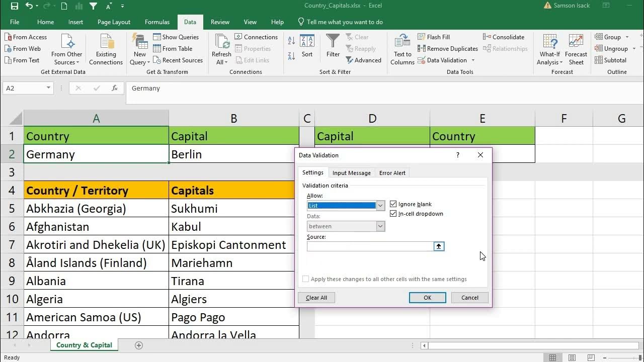The image size is (644, 362).
Task: Click From Table option
Action: pyautogui.click(x=173, y=49)
